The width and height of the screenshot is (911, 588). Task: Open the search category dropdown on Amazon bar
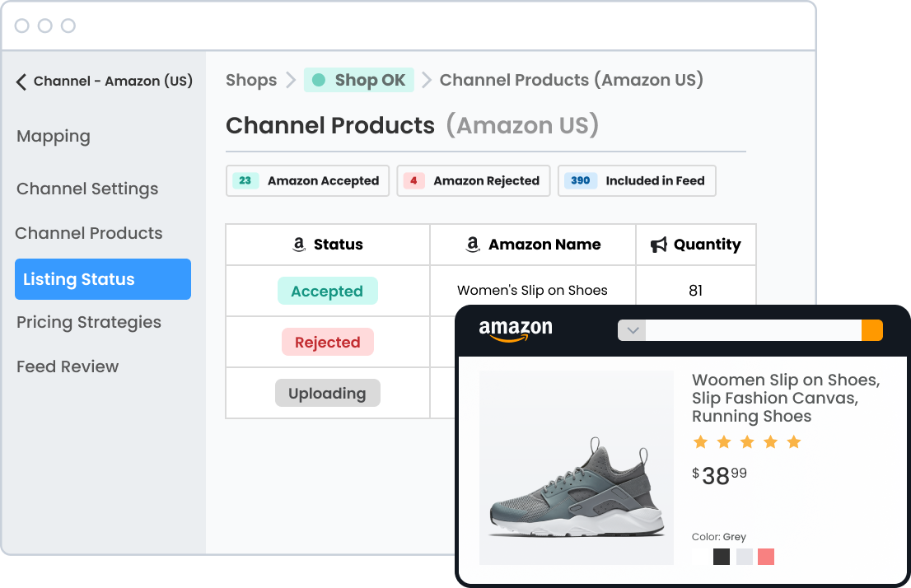click(631, 329)
